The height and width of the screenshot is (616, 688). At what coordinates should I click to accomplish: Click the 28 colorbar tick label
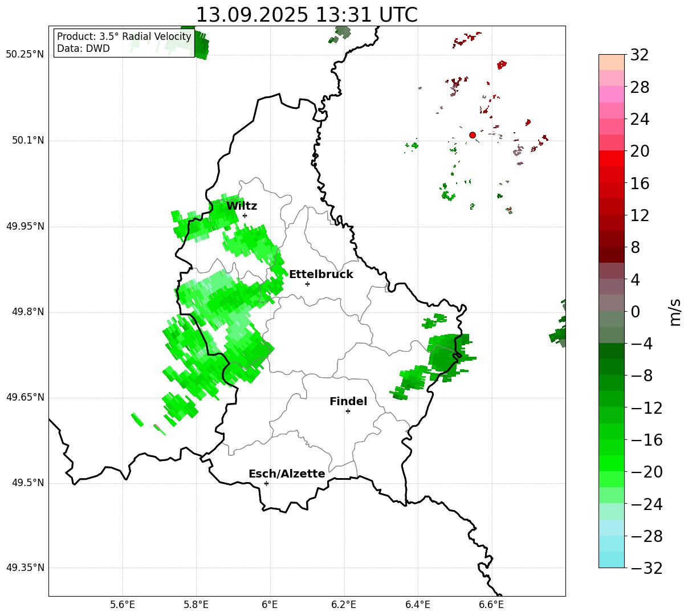[x=640, y=87]
